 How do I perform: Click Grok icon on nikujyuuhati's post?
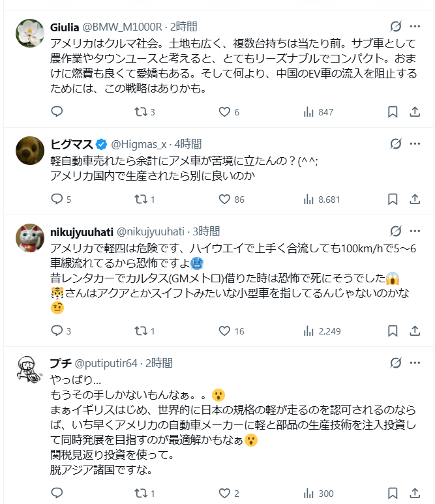click(395, 231)
